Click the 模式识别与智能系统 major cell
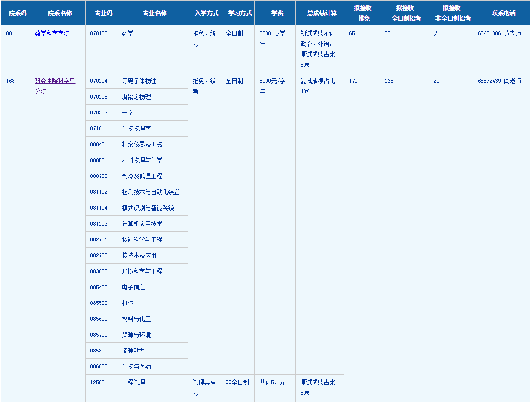The width and height of the screenshot is (532, 402). coord(148,208)
